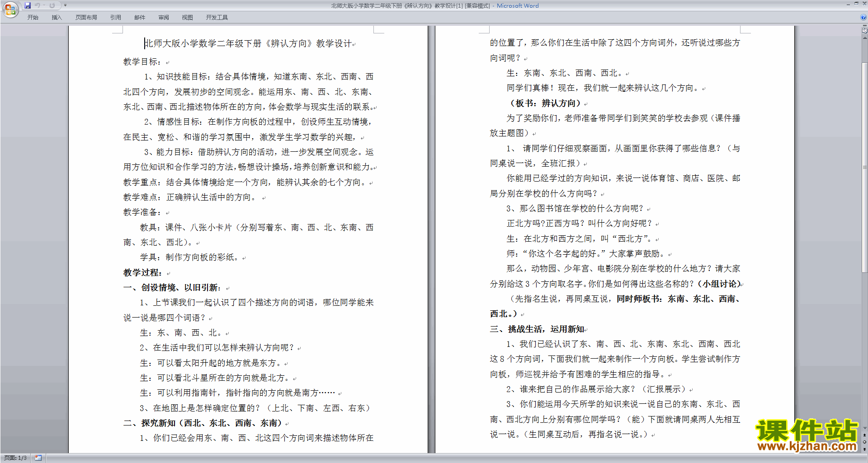The height and width of the screenshot is (463, 868).
Task: Click the vertical scrollbar up arrow
Action: click(865, 37)
